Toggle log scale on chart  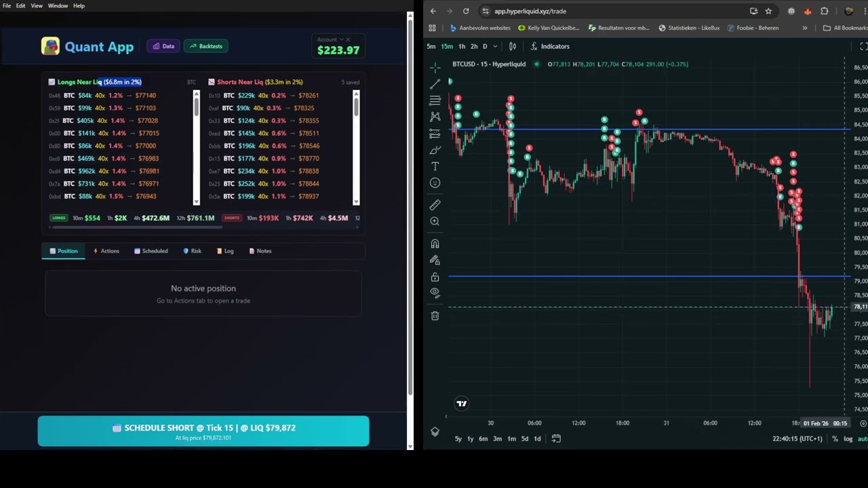(848, 439)
